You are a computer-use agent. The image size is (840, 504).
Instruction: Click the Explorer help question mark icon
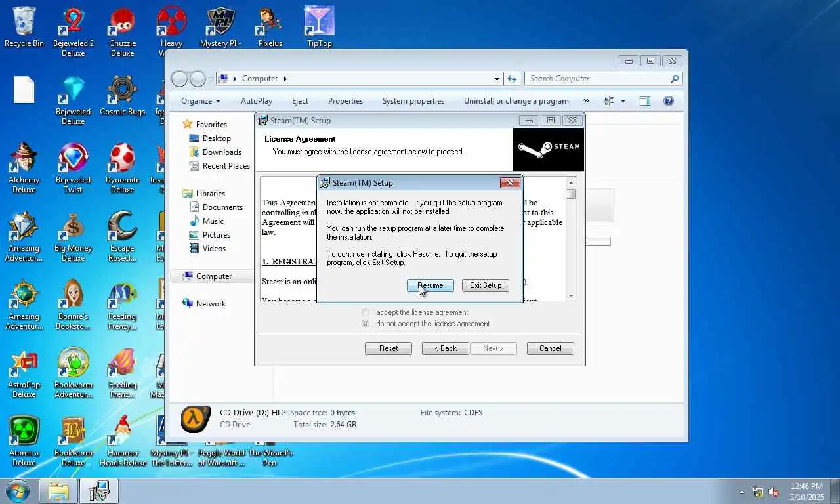click(x=669, y=101)
